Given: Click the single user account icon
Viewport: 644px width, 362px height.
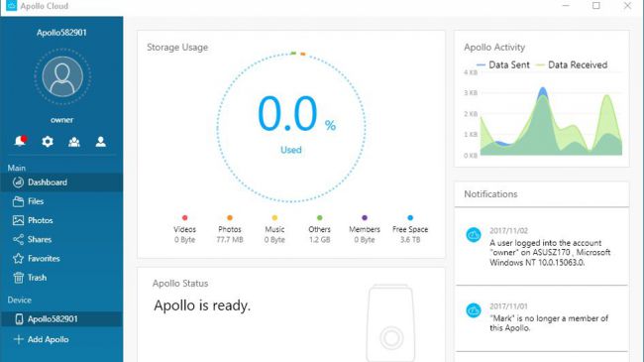Looking at the screenshot, I should 101,142.
